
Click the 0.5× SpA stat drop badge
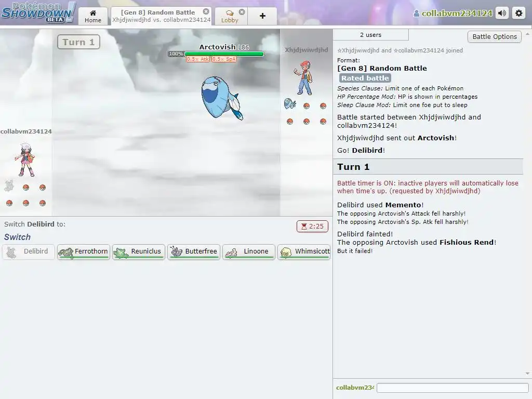(224, 59)
